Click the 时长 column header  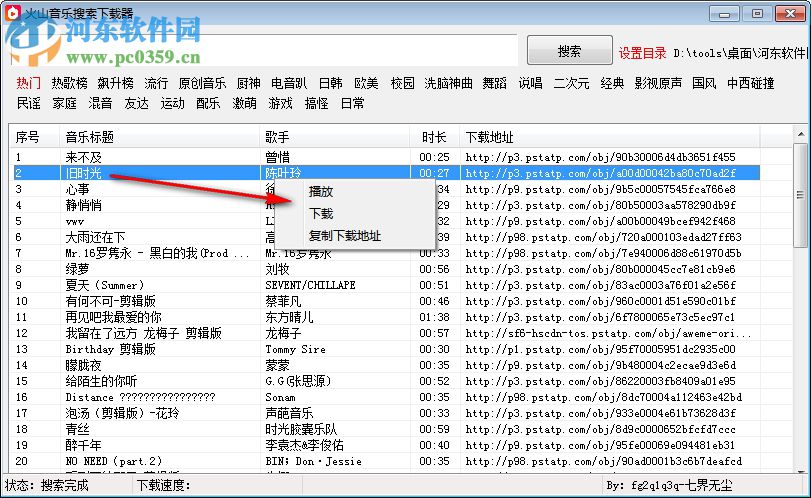(434, 137)
